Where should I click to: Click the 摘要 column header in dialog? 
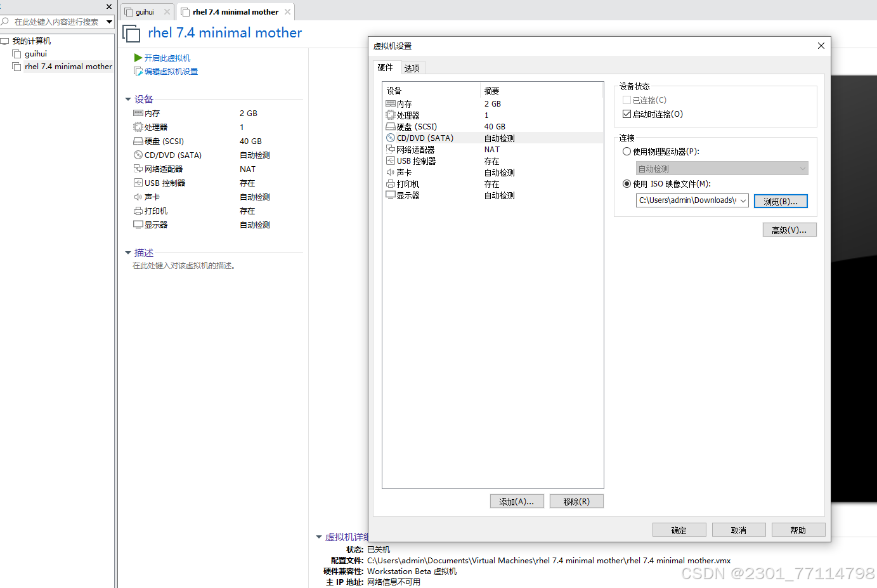click(541, 91)
